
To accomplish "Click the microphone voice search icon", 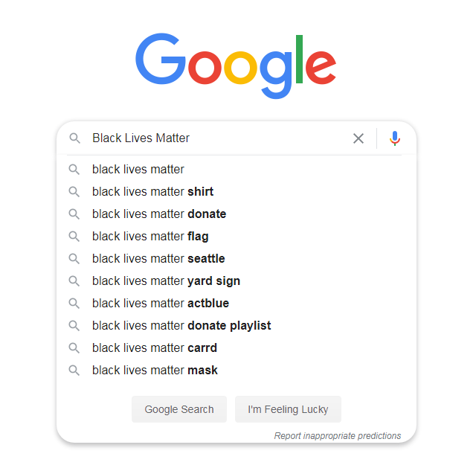I will (x=395, y=138).
